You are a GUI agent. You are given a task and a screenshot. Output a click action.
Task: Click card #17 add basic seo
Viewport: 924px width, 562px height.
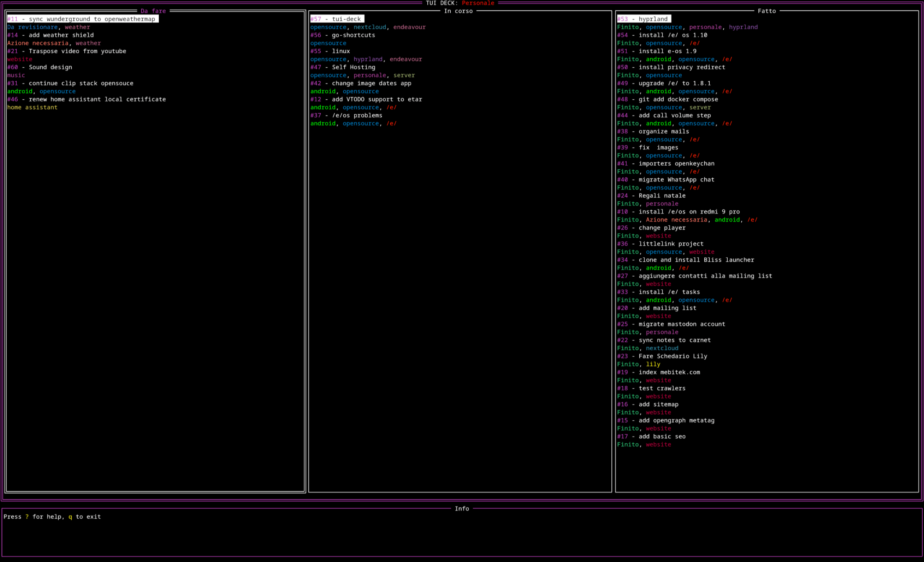point(651,437)
